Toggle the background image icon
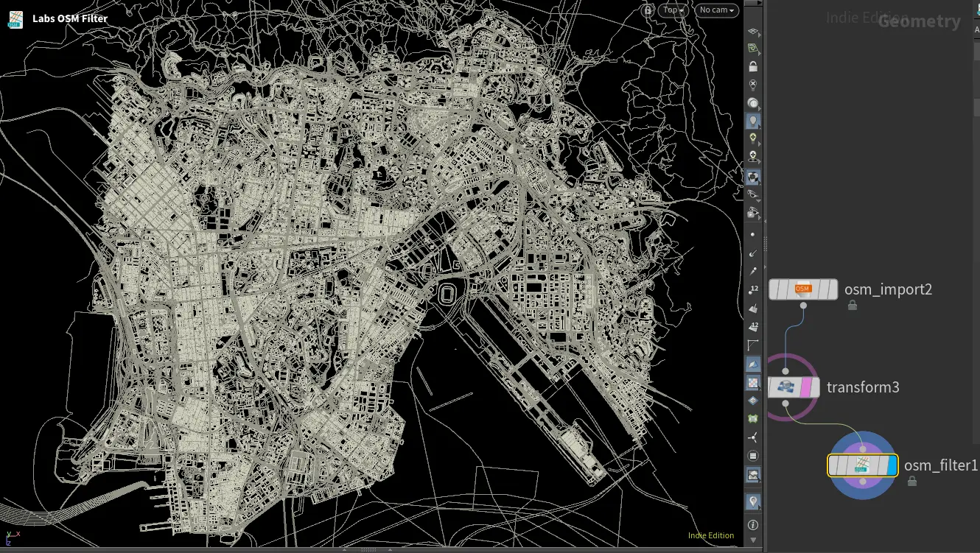 point(752,476)
